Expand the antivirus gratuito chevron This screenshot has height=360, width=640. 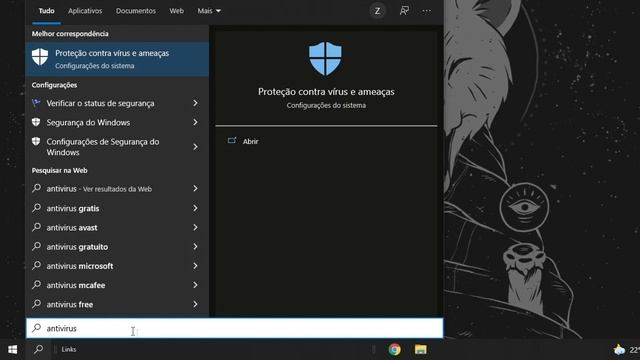click(x=196, y=247)
